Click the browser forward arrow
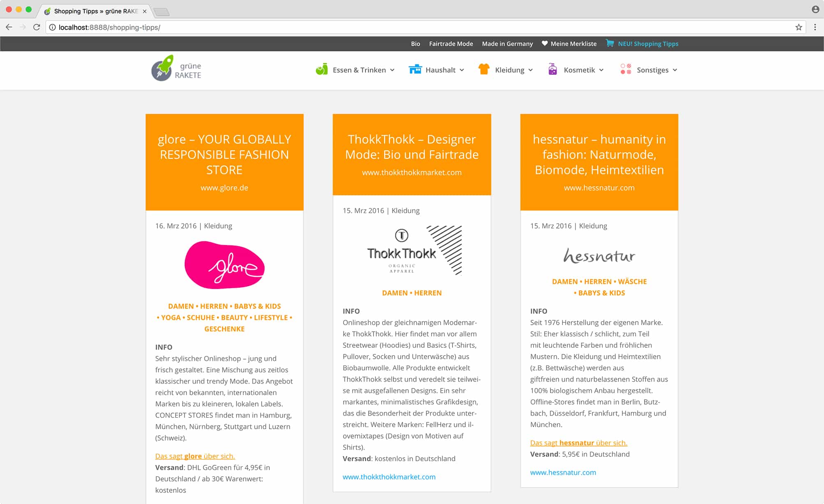 [x=23, y=27]
